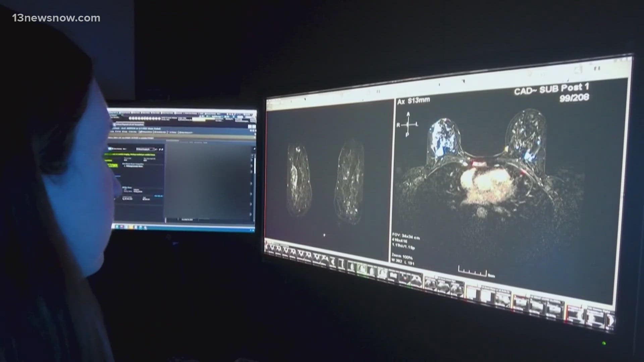
Task: Select the highlighted tab above blue header bar
Action: (129, 124)
